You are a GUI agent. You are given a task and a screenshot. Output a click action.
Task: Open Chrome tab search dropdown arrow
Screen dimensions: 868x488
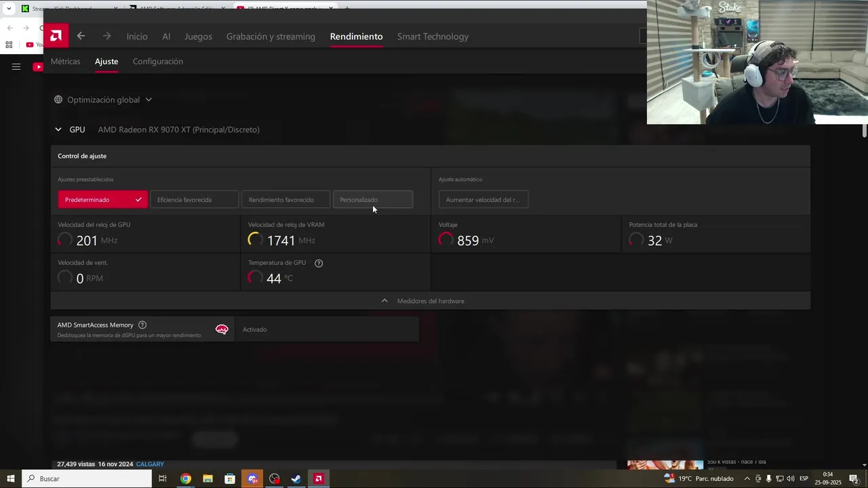pos(9,9)
